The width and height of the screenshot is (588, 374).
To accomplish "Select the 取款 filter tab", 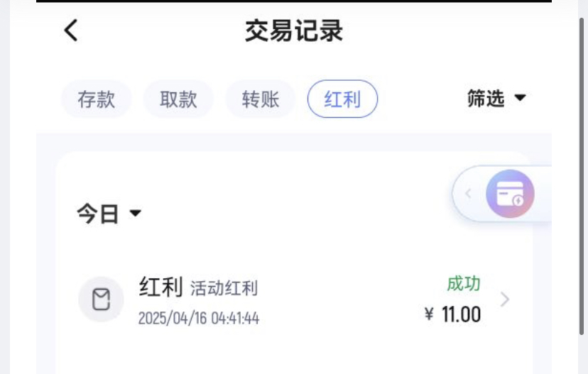I will [x=178, y=99].
